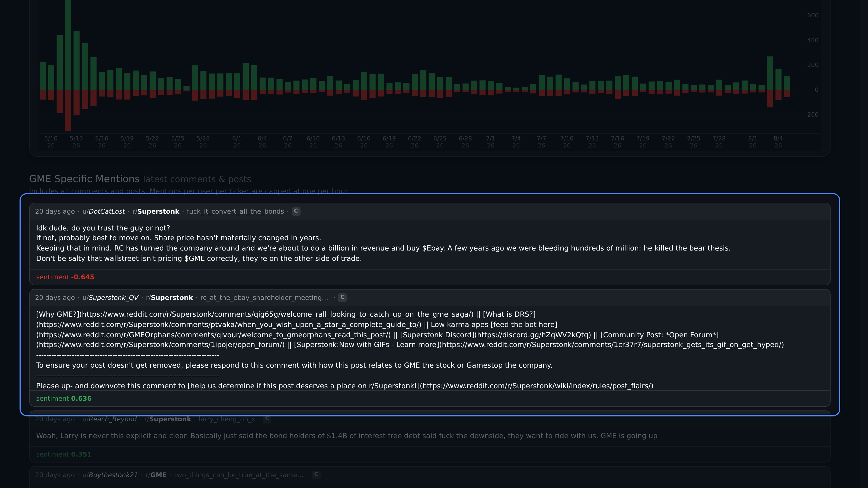Click sentiment score 0.636
This screenshot has width=868, height=488.
[81, 399]
